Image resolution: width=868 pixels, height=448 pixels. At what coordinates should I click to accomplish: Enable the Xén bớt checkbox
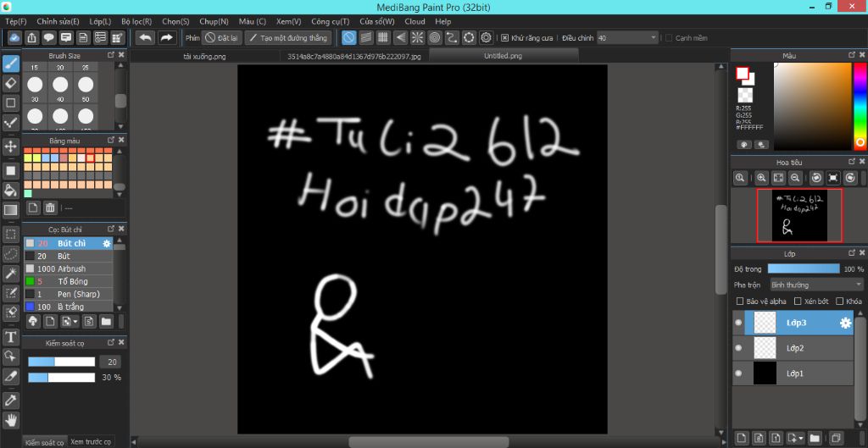click(798, 301)
